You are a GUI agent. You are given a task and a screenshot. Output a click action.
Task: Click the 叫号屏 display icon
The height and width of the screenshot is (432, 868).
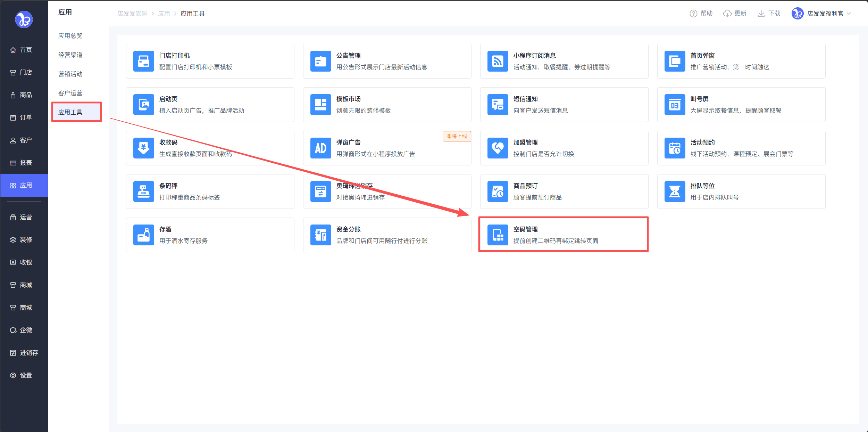[675, 105]
